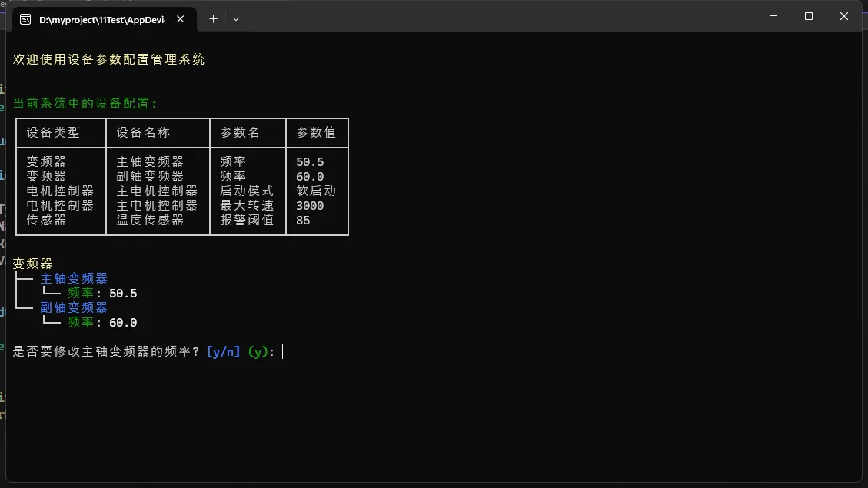Image resolution: width=868 pixels, height=488 pixels.
Task: Click the 3000 value in the table
Action: (x=310, y=205)
